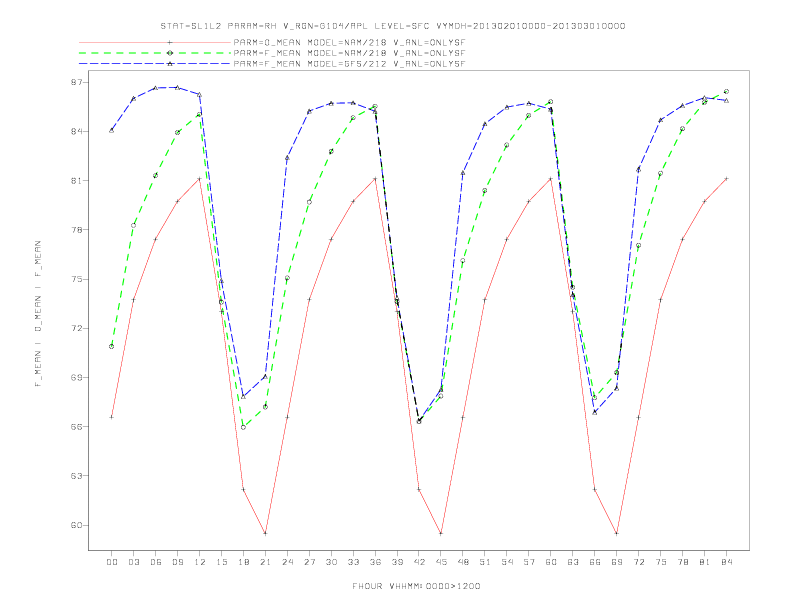Click x-axis forecast hour label 03
The width and height of the screenshot is (792, 612).
(x=133, y=562)
